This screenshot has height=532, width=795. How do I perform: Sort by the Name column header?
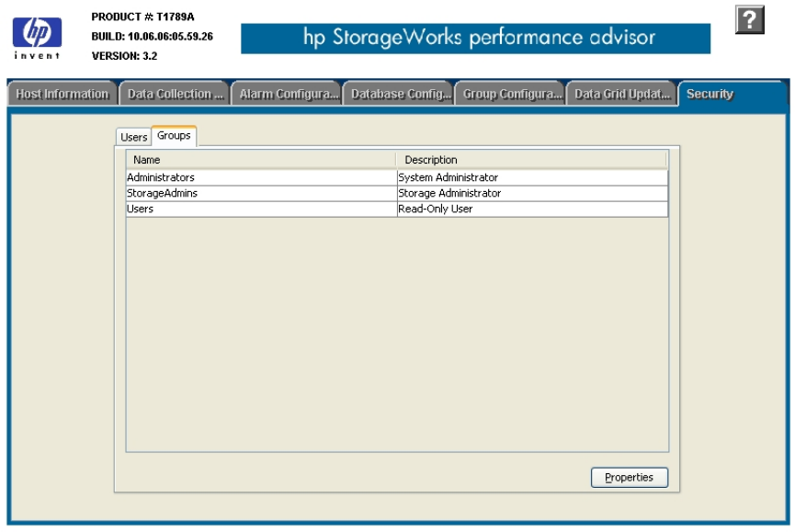[x=260, y=160]
